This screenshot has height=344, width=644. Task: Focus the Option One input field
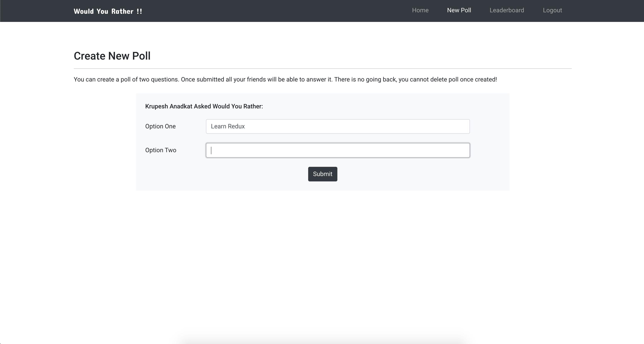coord(338,126)
